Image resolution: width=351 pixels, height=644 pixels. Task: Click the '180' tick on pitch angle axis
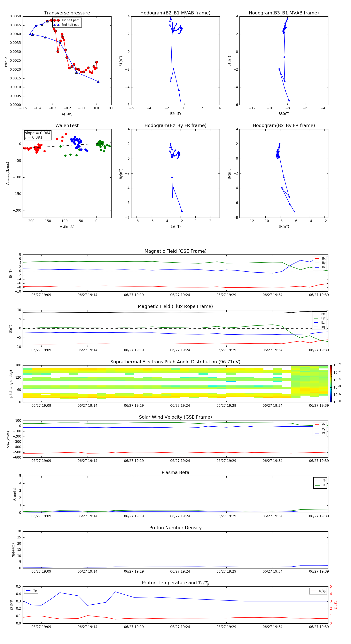click(18, 365)
